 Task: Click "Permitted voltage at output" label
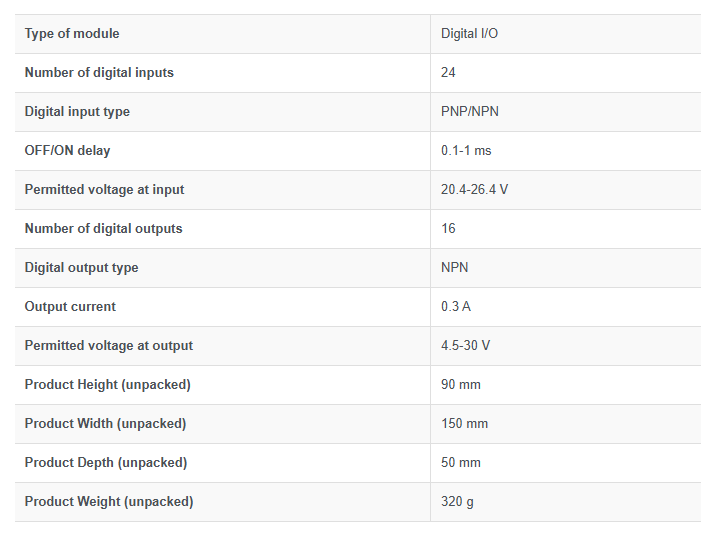pos(108,346)
